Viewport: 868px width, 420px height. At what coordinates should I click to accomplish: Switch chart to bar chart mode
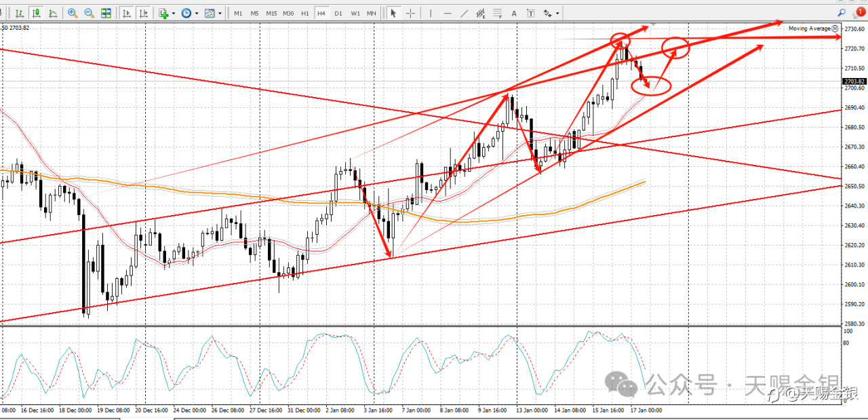tap(20, 13)
